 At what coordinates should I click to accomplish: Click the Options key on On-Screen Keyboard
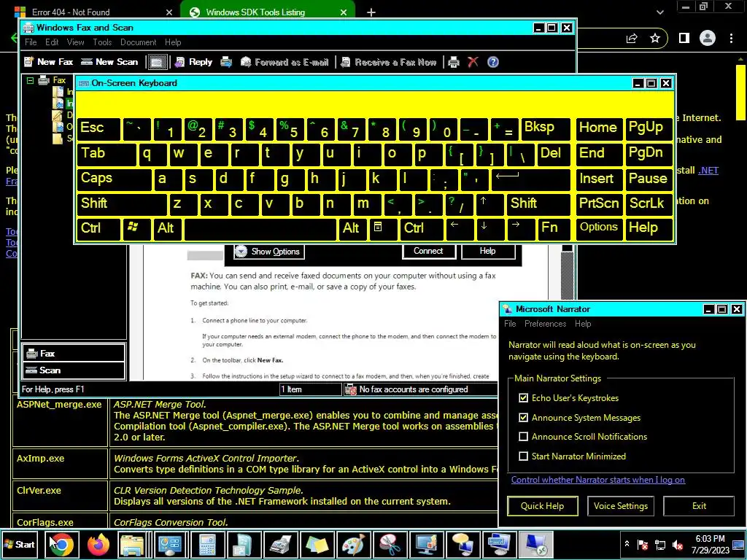point(599,228)
